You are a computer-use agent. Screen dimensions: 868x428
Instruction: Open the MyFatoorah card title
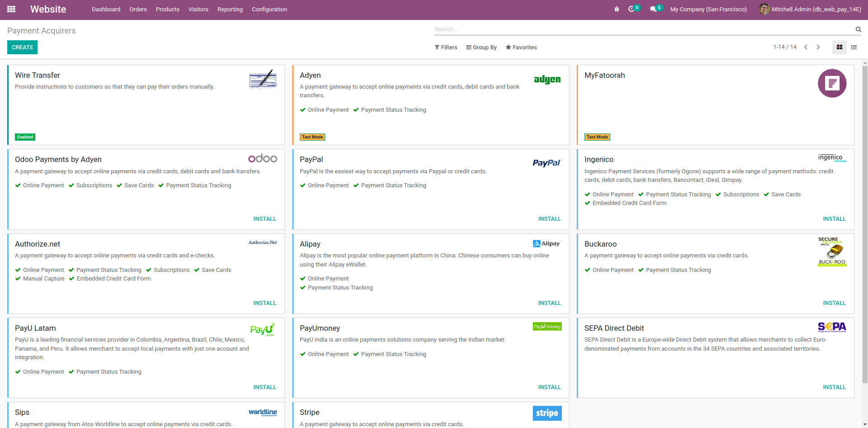coord(605,76)
